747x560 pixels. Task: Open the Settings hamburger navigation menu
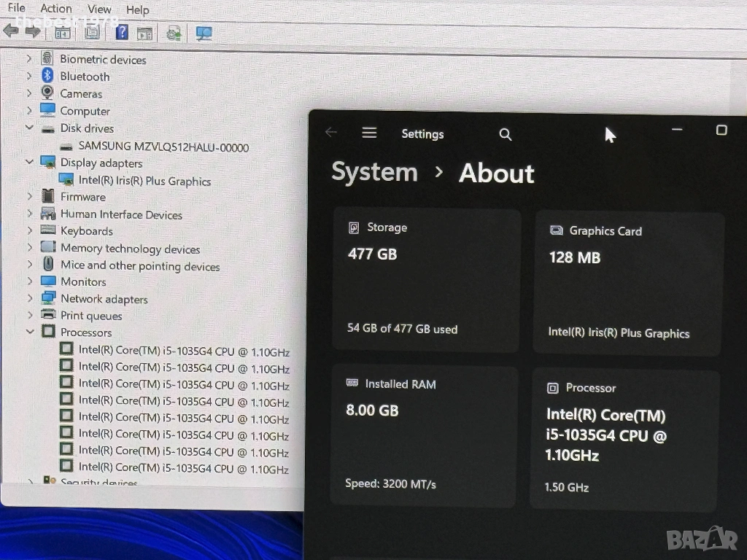[x=369, y=133]
